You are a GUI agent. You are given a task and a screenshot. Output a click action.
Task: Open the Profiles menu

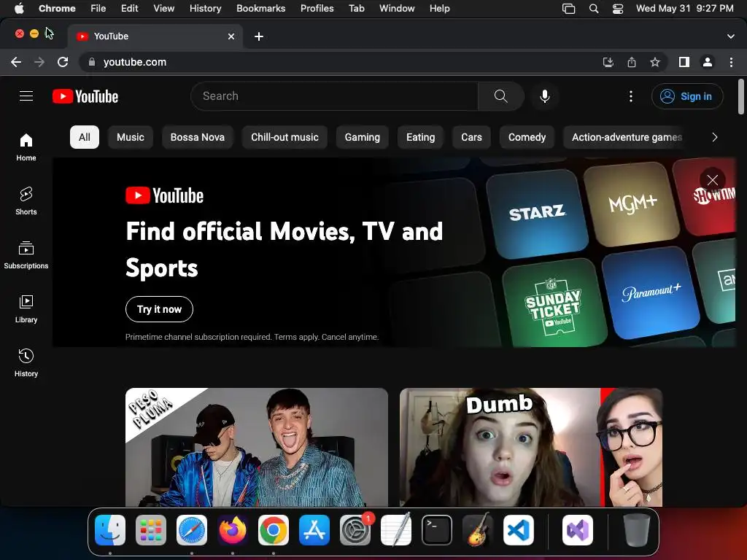point(317,9)
